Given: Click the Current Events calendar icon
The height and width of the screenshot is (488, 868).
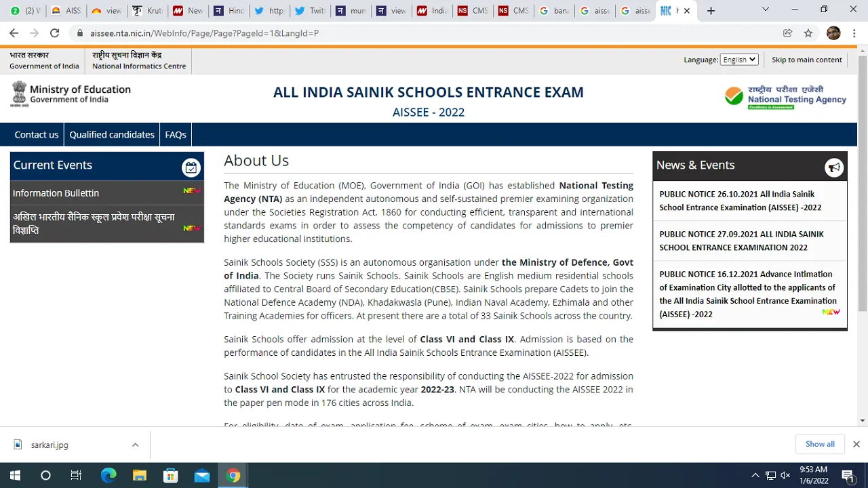Looking at the screenshot, I should click(x=191, y=167).
